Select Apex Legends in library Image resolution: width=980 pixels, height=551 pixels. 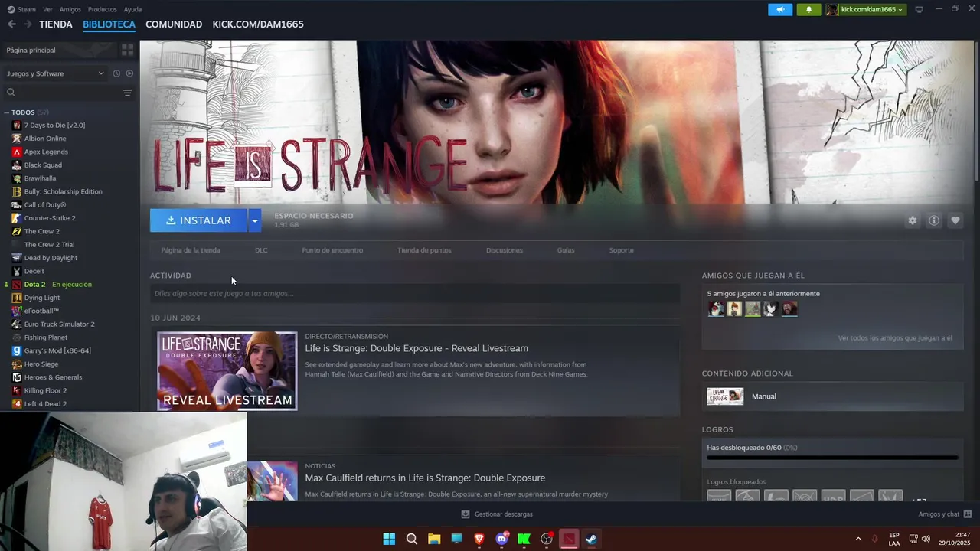46,152
